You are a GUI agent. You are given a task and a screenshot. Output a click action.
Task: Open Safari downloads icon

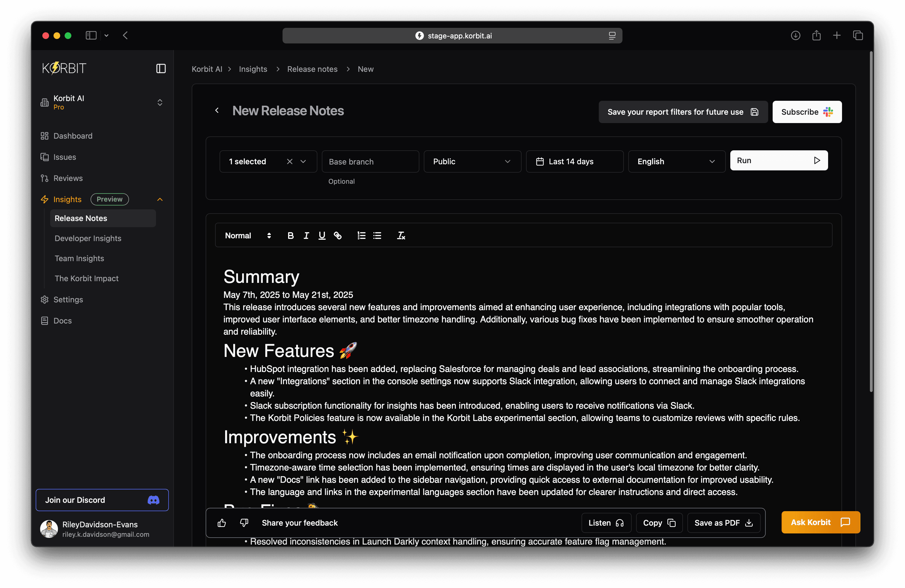(795, 35)
